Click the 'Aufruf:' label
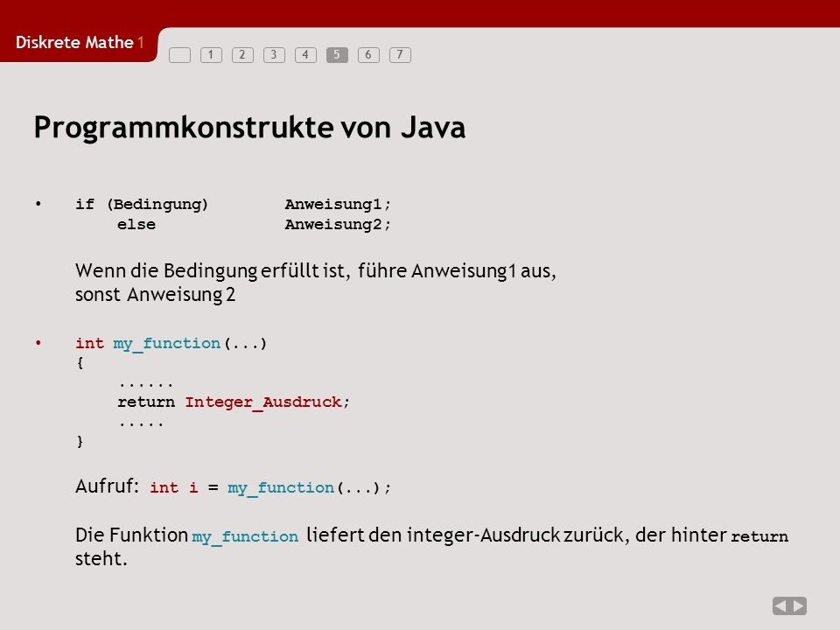The image size is (840, 630). [x=107, y=486]
